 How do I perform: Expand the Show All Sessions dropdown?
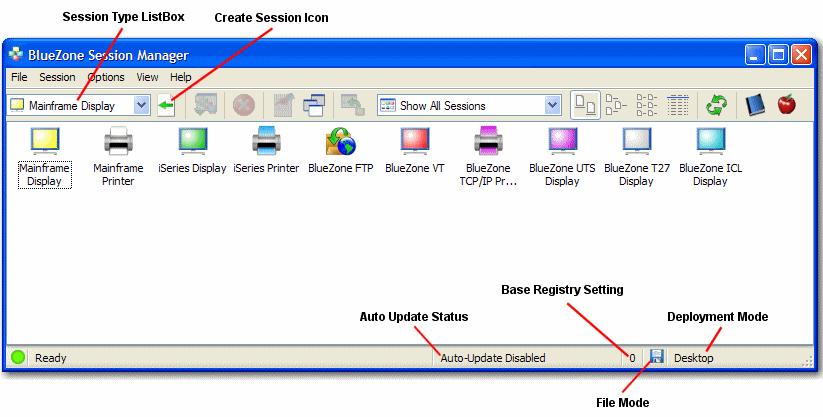click(552, 106)
